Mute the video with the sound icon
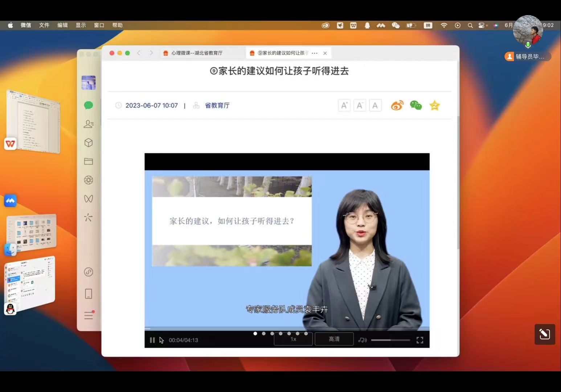The width and height of the screenshot is (561, 392). [x=362, y=340]
